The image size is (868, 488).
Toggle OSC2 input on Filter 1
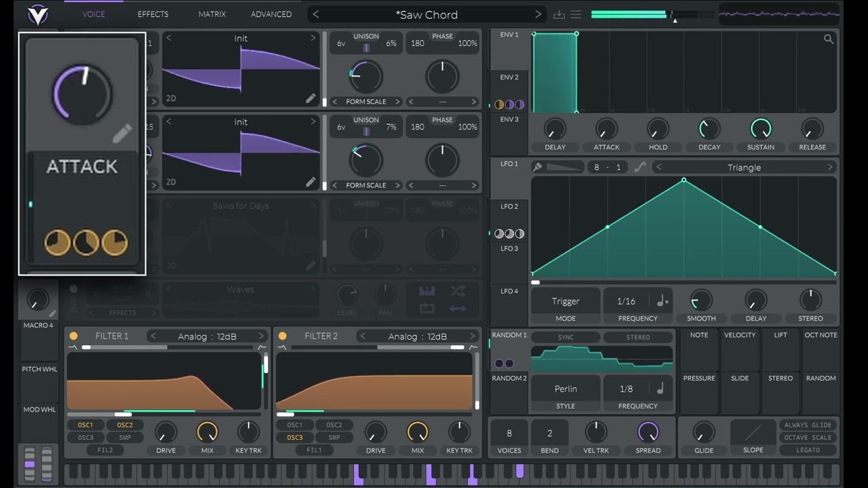(x=125, y=425)
